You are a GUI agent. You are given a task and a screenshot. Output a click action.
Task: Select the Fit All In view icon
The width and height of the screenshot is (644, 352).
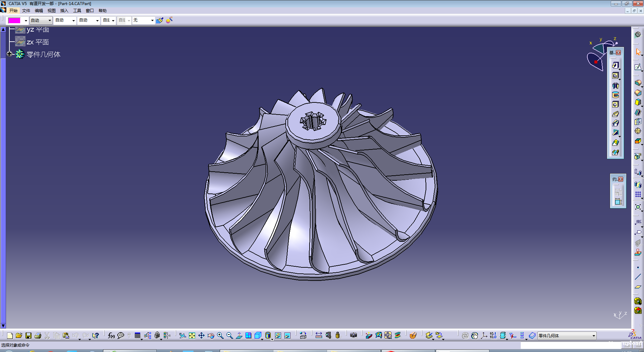[x=192, y=336]
